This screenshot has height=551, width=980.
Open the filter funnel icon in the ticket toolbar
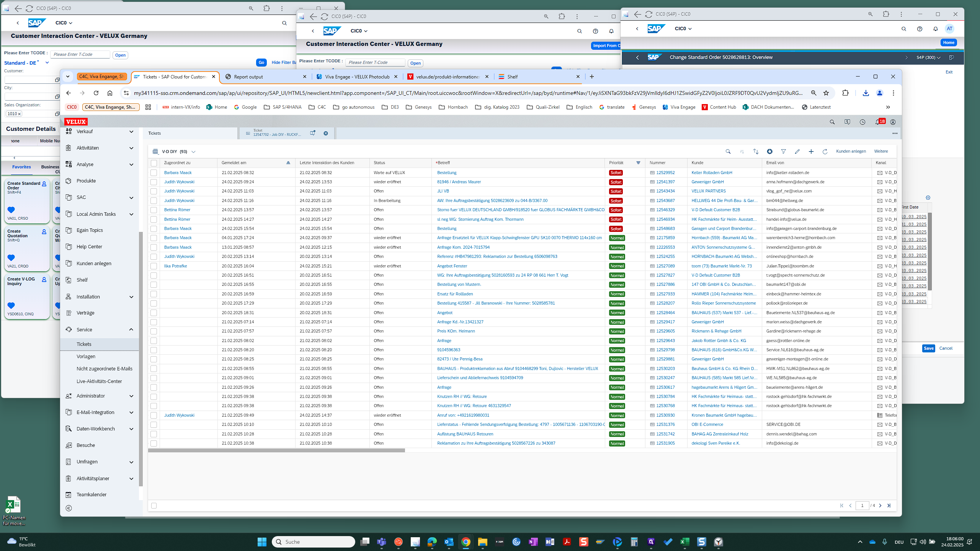(x=783, y=152)
